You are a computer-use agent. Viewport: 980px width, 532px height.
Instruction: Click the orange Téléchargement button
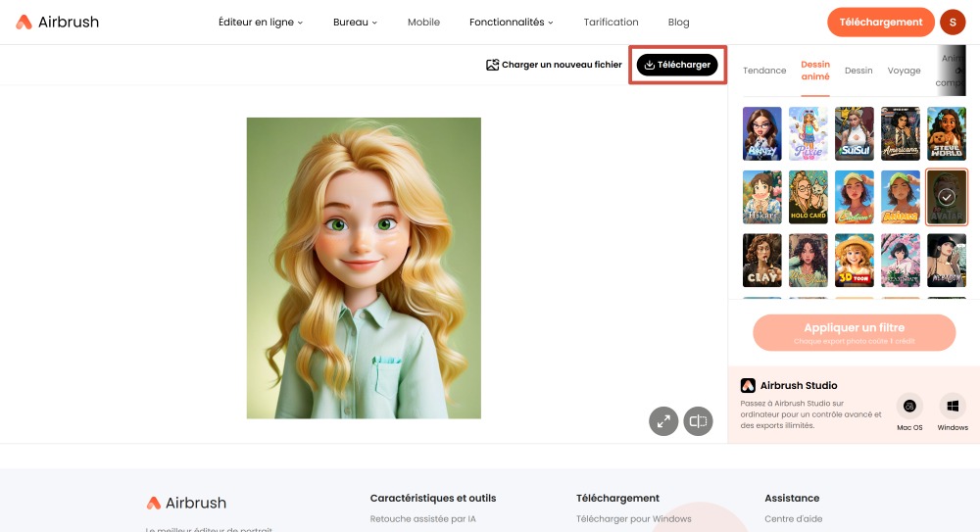[881, 22]
